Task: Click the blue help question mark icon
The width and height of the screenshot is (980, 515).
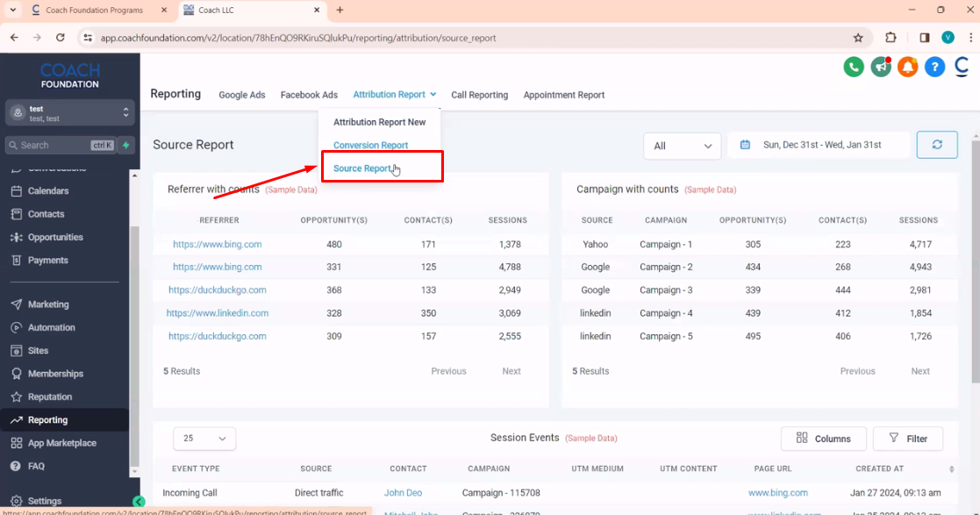Action: (x=934, y=68)
